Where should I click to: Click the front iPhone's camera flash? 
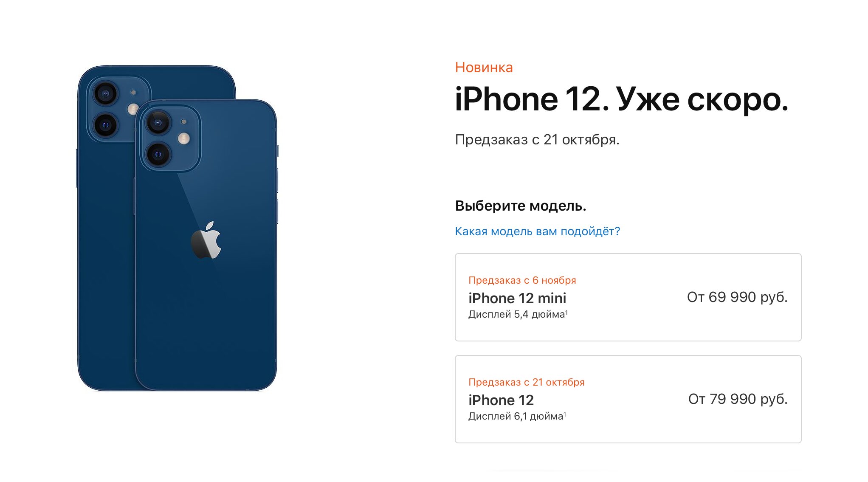point(184,138)
